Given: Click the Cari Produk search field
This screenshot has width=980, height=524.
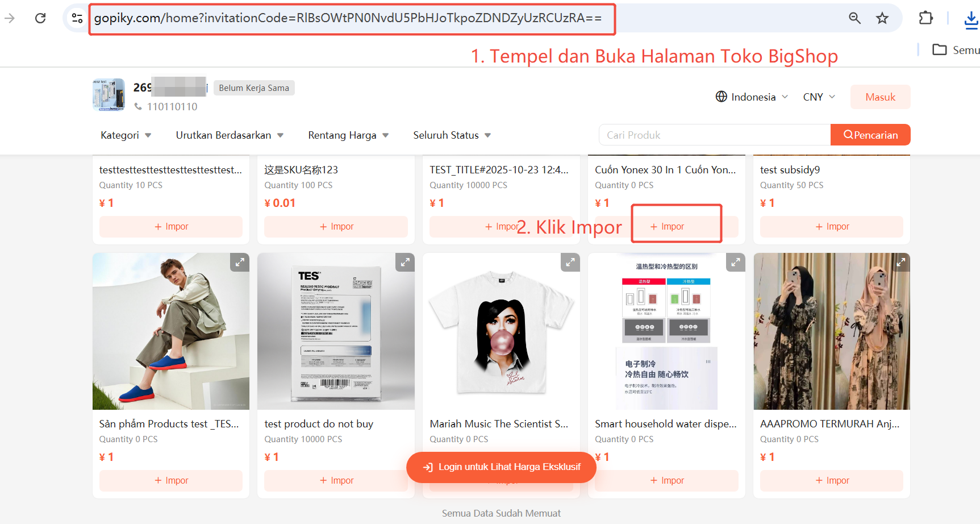Looking at the screenshot, I should [x=715, y=135].
